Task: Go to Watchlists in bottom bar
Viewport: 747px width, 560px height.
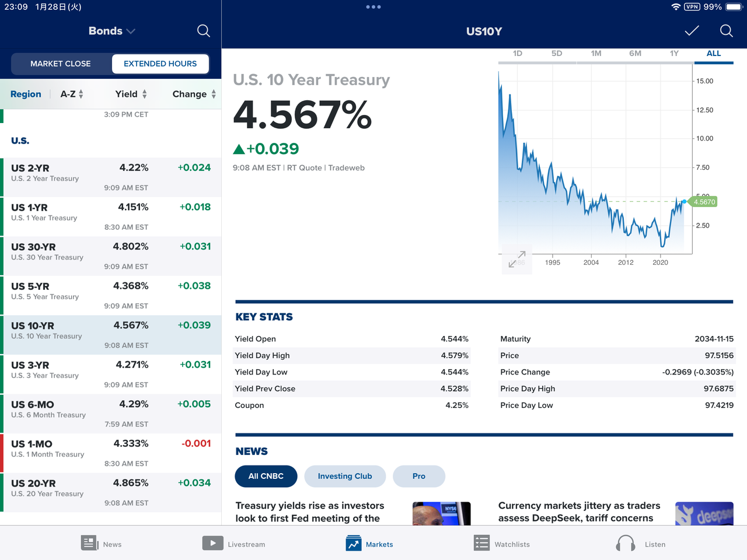Action: (x=481, y=544)
